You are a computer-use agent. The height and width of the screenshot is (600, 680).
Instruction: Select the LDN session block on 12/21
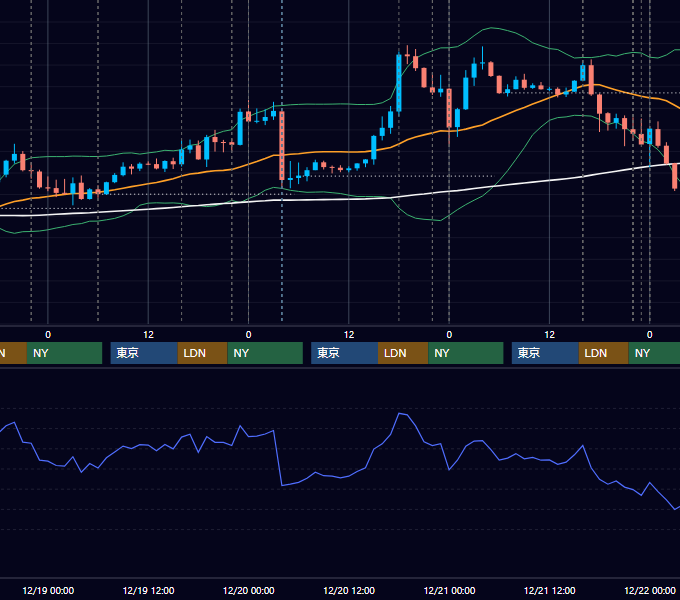pyautogui.click(x=604, y=353)
